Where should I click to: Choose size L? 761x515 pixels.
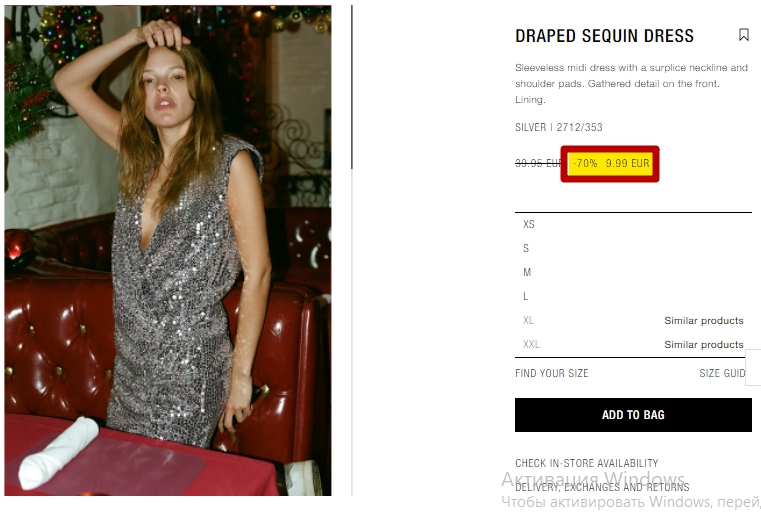(x=633, y=296)
